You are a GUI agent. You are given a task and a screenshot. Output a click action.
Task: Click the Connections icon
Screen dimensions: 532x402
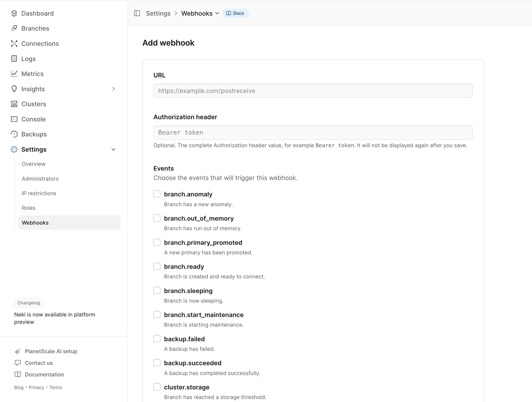click(x=14, y=43)
